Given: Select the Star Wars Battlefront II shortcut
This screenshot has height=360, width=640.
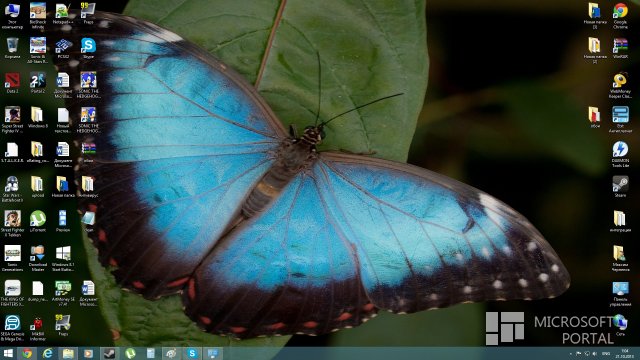Looking at the screenshot, I should coord(12,189).
